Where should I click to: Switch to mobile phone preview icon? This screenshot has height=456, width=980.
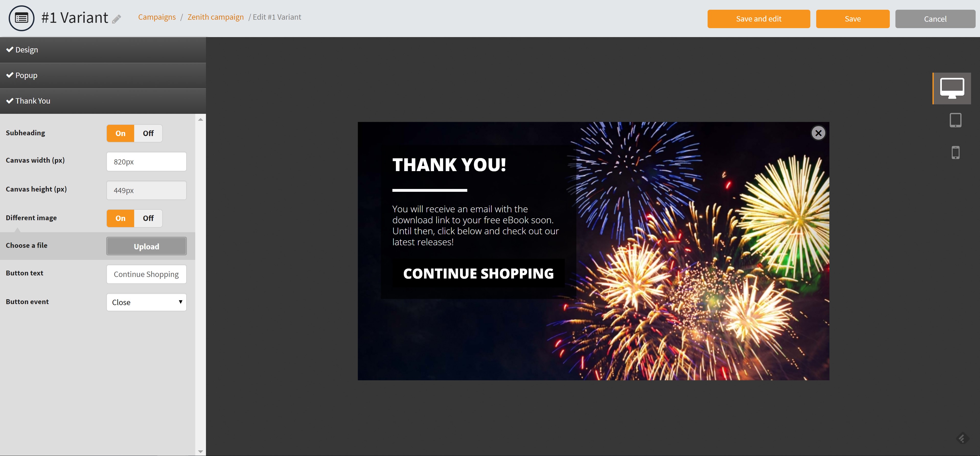click(x=955, y=153)
